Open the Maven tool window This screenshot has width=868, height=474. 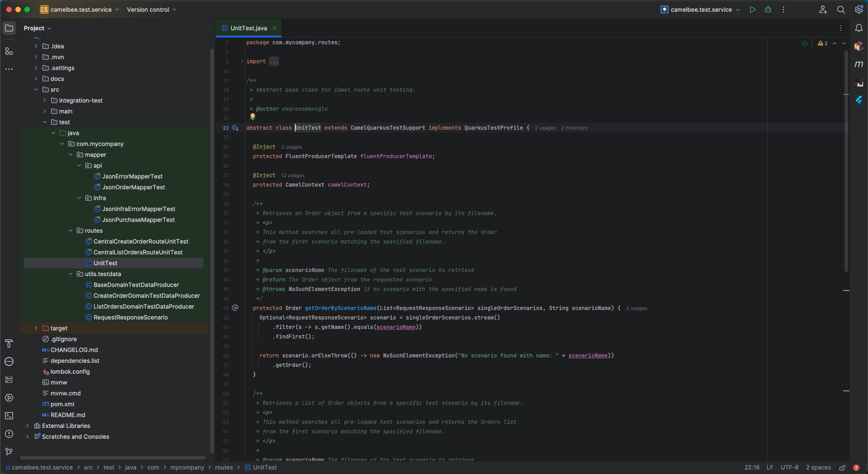[859, 64]
